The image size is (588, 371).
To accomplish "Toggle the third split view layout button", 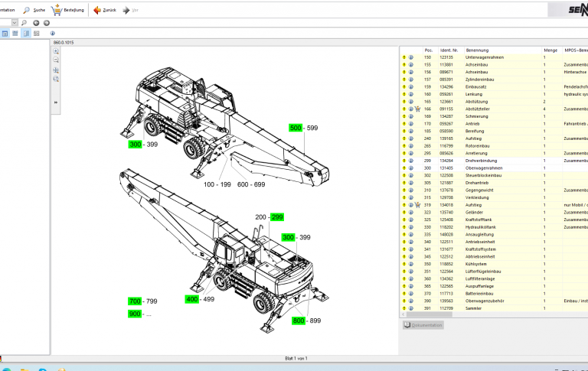I will click(x=26, y=34).
